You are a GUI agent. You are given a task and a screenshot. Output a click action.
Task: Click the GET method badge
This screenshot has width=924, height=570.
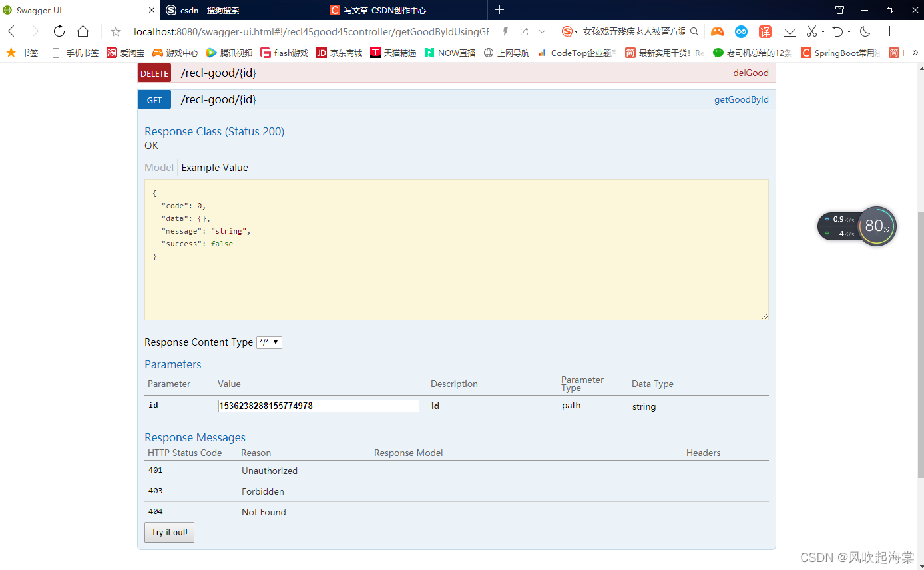point(154,99)
